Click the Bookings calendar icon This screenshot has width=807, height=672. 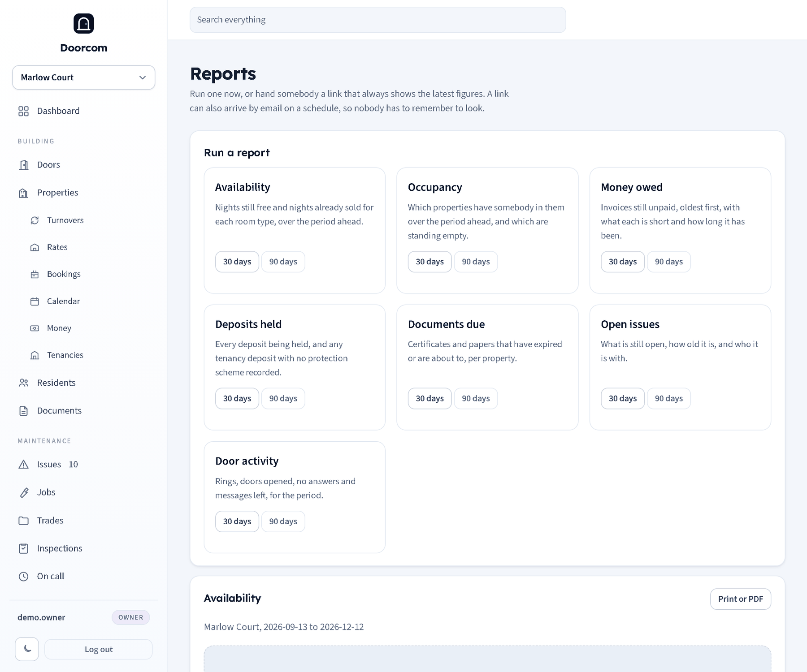[x=35, y=274]
